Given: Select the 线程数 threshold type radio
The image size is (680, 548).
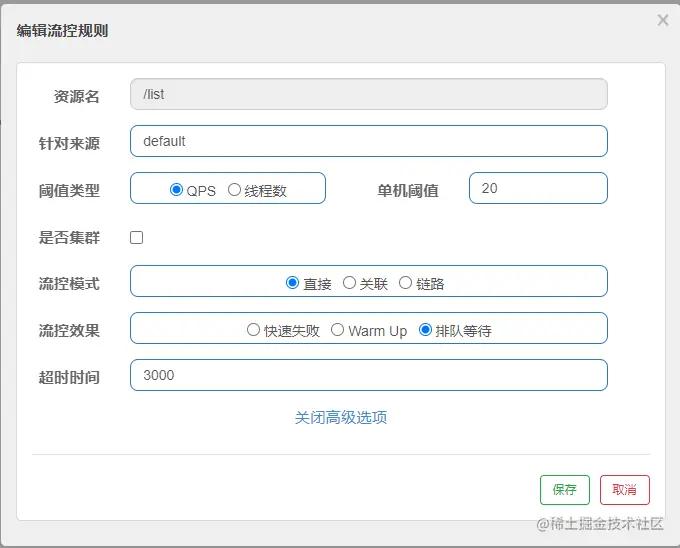Looking at the screenshot, I should click(x=234, y=189).
